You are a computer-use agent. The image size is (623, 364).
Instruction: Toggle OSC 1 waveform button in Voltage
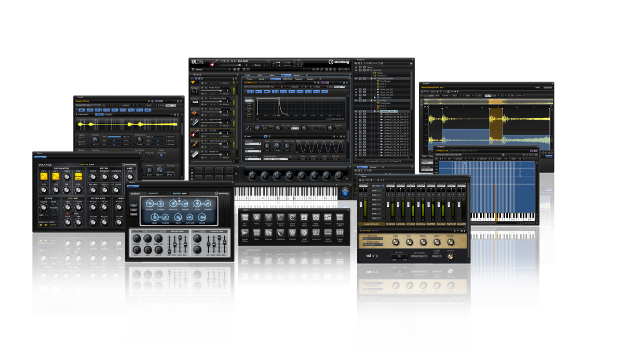point(44,176)
